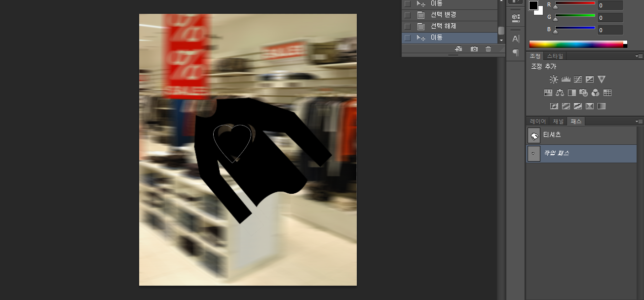644x300 pixels.
Task: Enable the checkbox next to 선택 변경 state
Action: click(408, 15)
